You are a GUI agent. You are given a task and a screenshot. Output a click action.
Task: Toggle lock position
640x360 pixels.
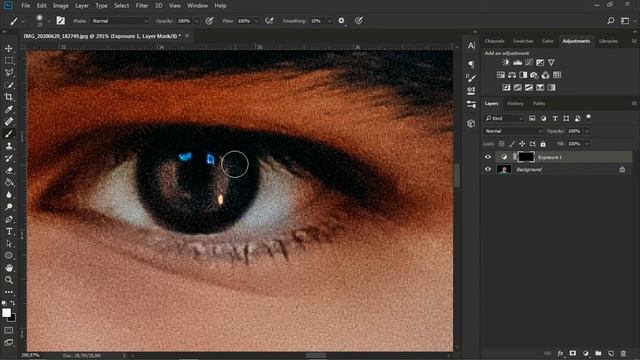(522, 144)
